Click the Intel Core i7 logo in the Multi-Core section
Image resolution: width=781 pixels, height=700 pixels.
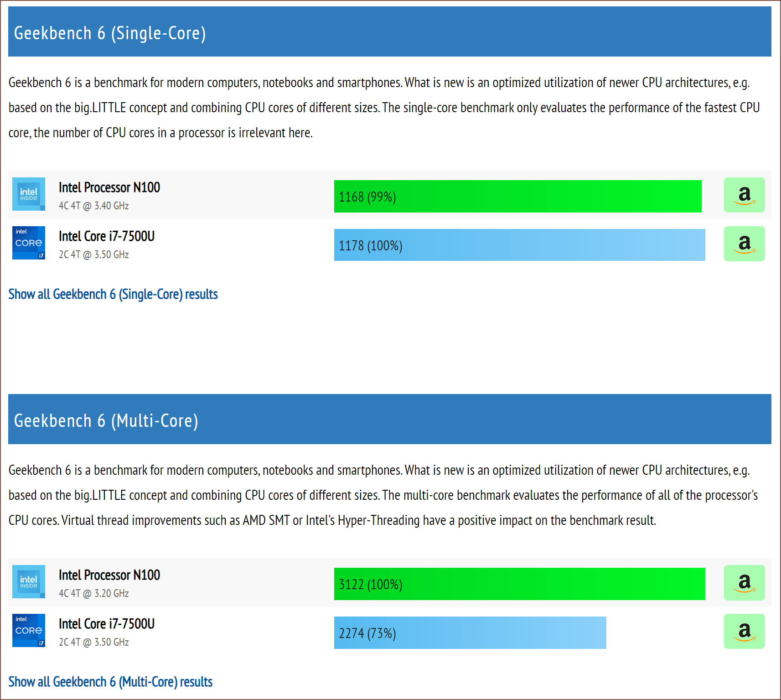29,631
